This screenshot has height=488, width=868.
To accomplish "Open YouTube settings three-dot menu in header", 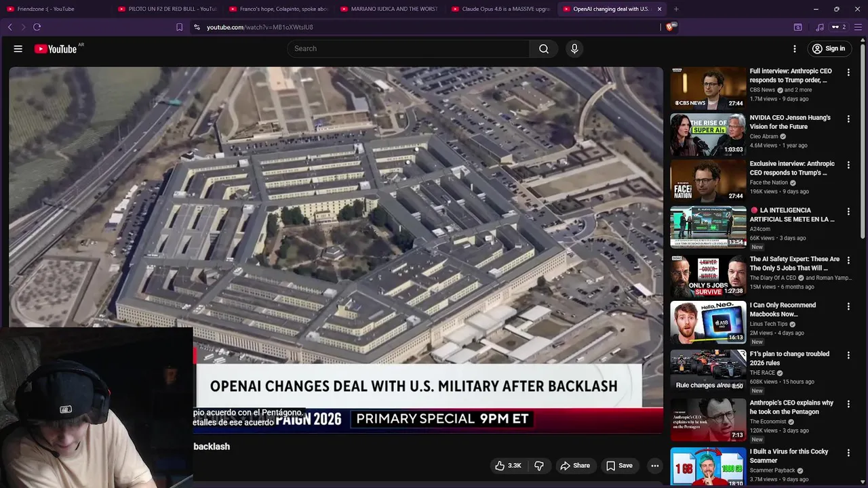I will click(x=795, y=49).
